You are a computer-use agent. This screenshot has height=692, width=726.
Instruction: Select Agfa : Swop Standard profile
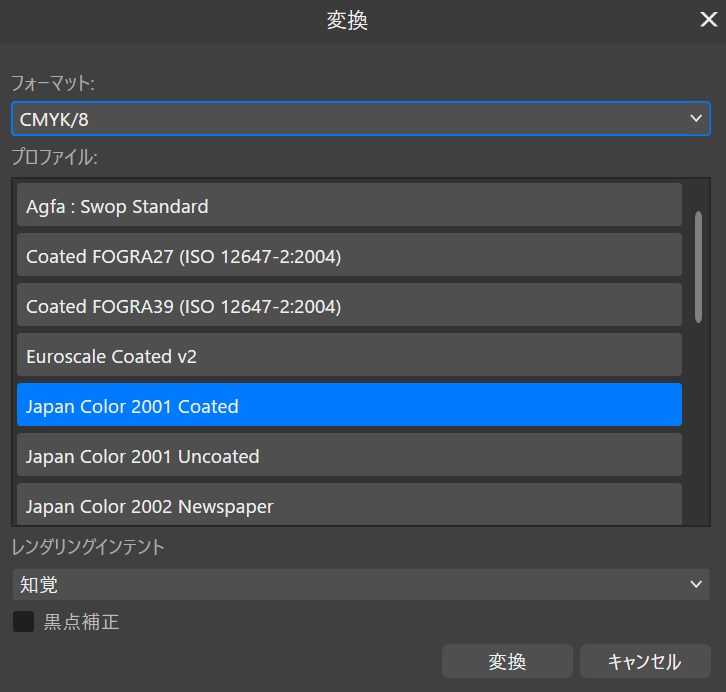pos(349,205)
